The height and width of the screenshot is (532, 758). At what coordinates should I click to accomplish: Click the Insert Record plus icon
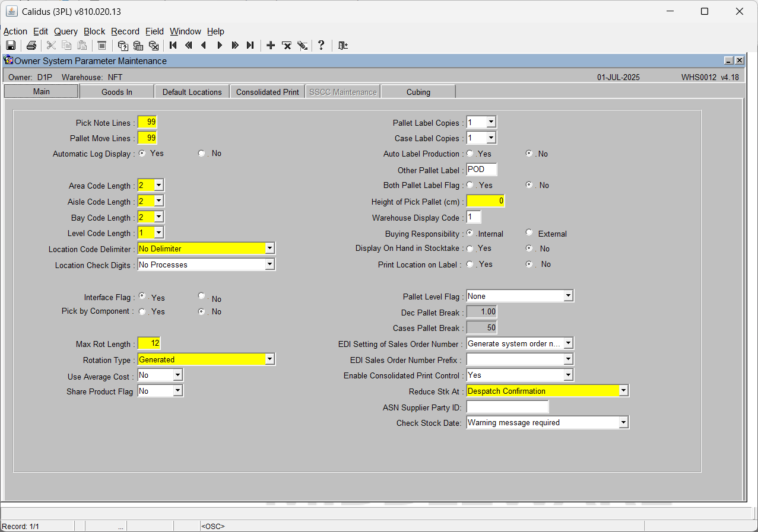(271, 45)
